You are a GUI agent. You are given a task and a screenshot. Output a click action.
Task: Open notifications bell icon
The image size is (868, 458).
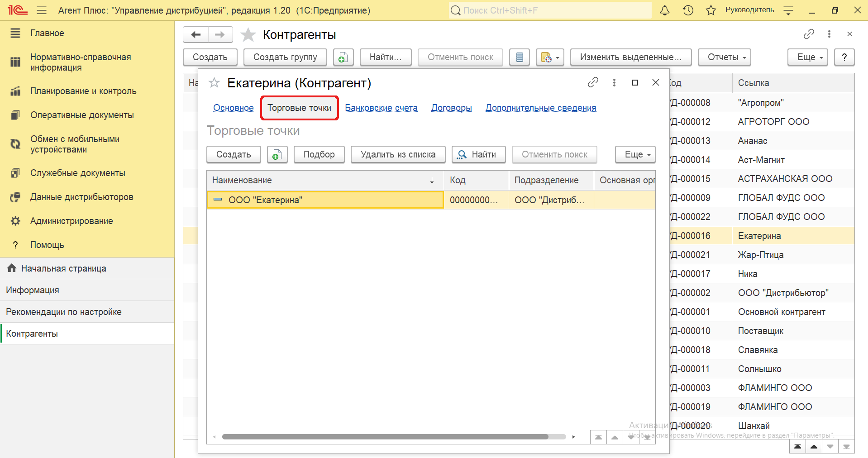tap(665, 10)
